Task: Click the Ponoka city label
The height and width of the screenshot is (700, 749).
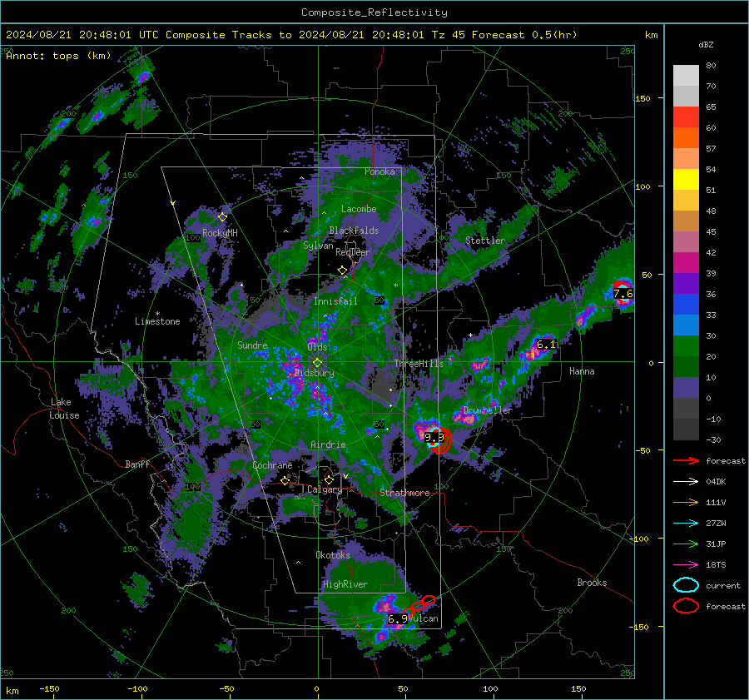Action: [x=379, y=171]
